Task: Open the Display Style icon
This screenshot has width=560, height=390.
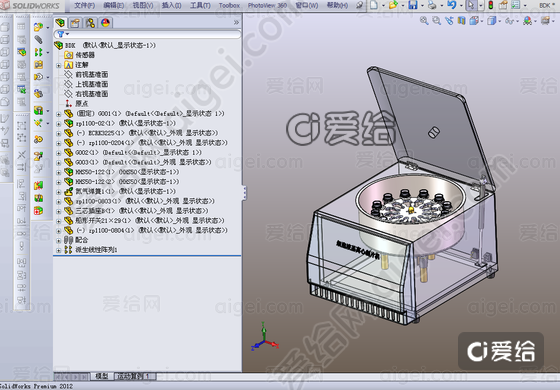Action: (x=492, y=21)
